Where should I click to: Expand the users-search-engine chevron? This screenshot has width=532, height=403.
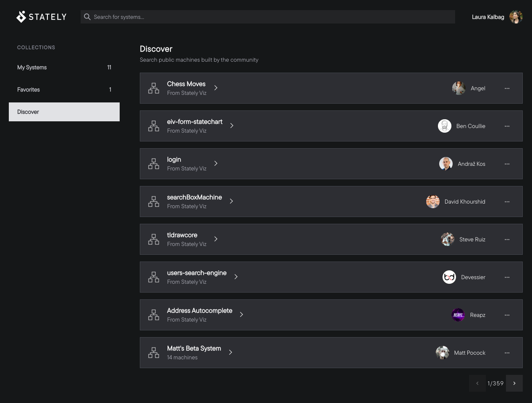coord(236,277)
